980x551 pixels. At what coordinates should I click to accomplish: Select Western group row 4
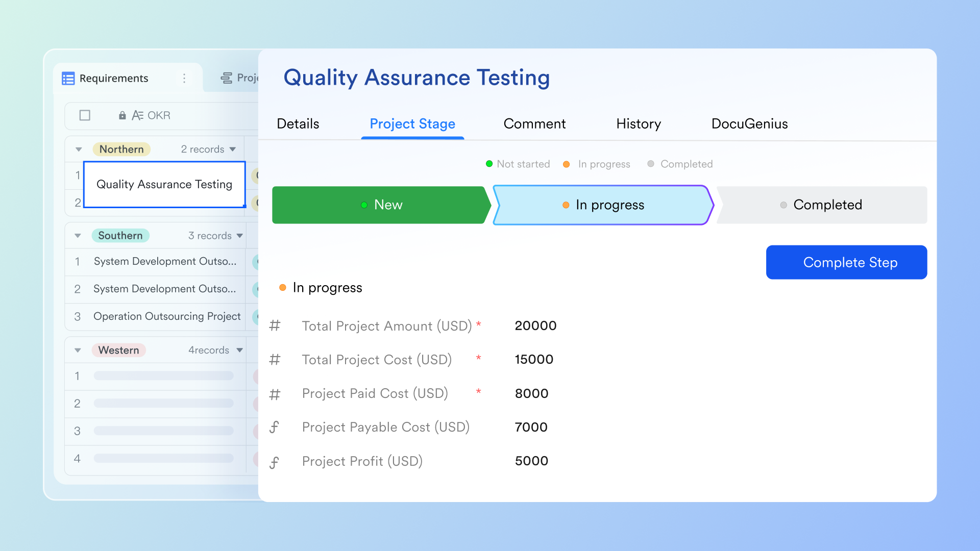(x=155, y=459)
